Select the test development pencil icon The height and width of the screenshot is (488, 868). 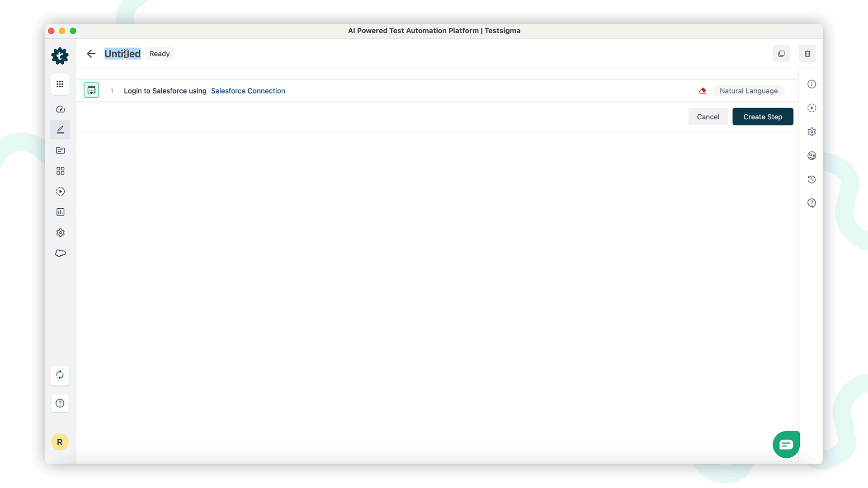point(60,130)
